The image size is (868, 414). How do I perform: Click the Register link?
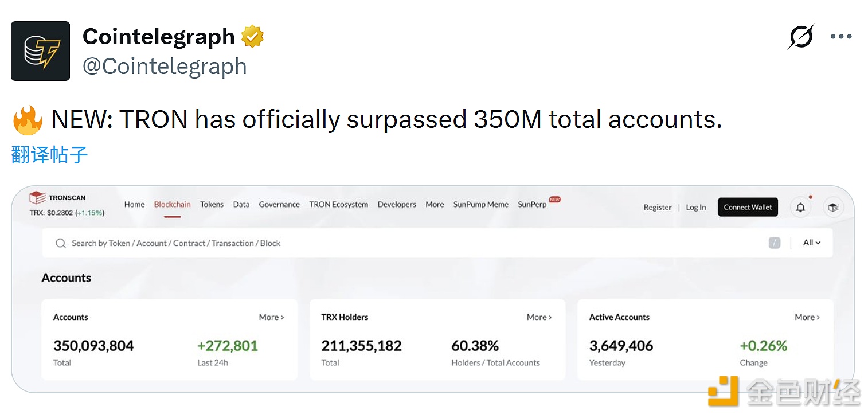click(658, 208)
